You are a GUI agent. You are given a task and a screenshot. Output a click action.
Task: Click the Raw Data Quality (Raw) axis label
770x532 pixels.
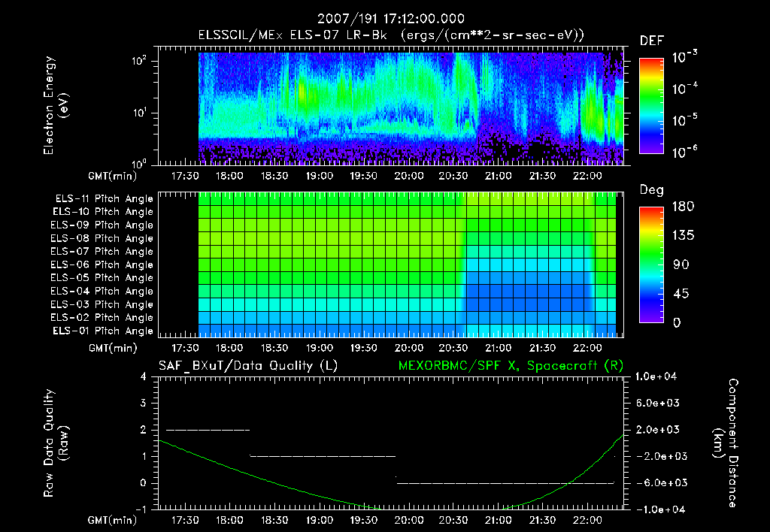coord(56,443)
